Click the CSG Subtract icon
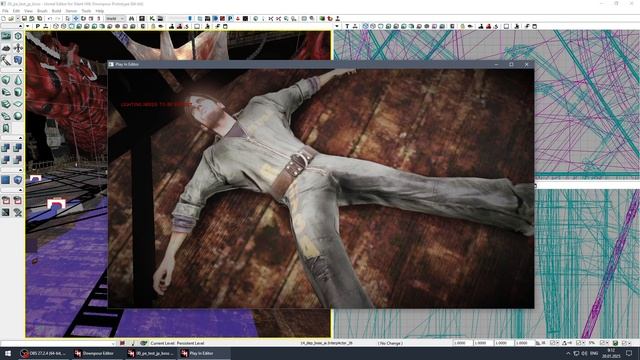Screen dimensions: 640x360 (18, 148)
